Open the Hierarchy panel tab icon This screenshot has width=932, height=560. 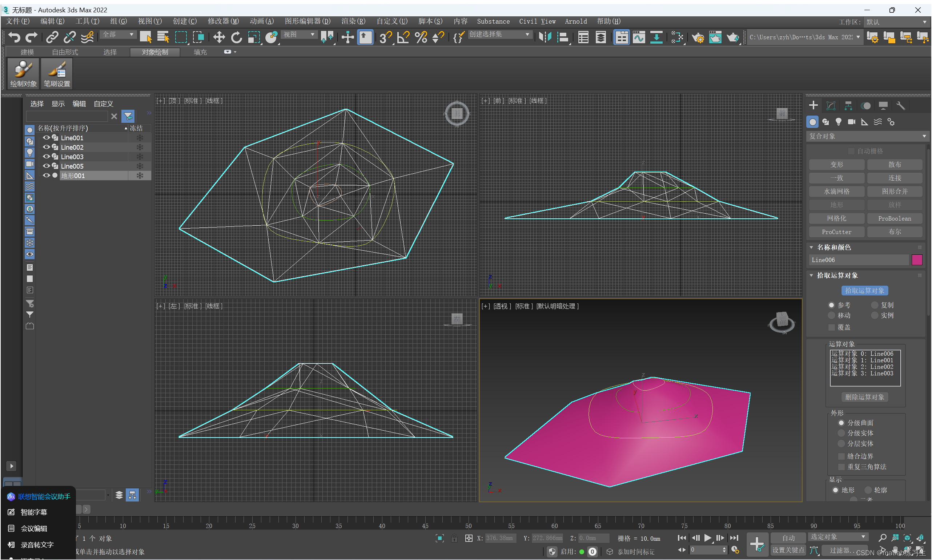[848, 106]
